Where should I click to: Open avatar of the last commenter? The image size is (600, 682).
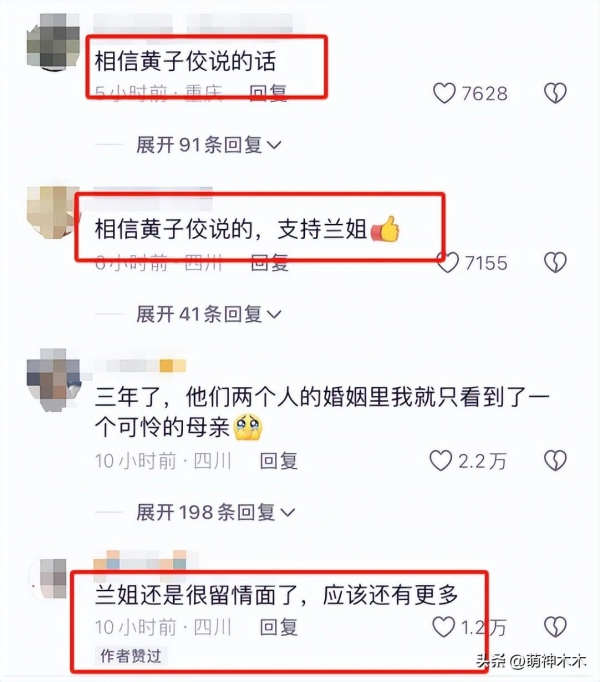[x=53, y=578]
